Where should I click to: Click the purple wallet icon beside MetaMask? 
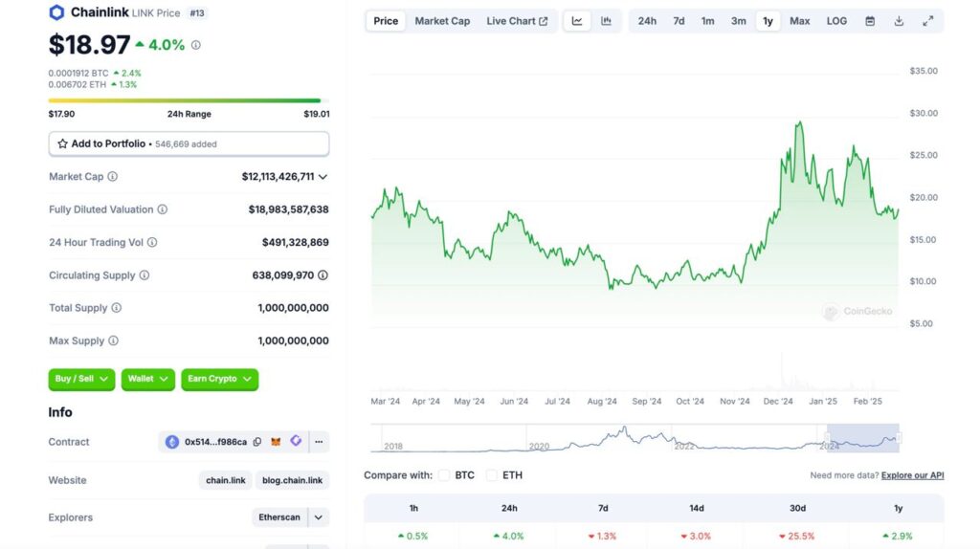click(296, 441)
